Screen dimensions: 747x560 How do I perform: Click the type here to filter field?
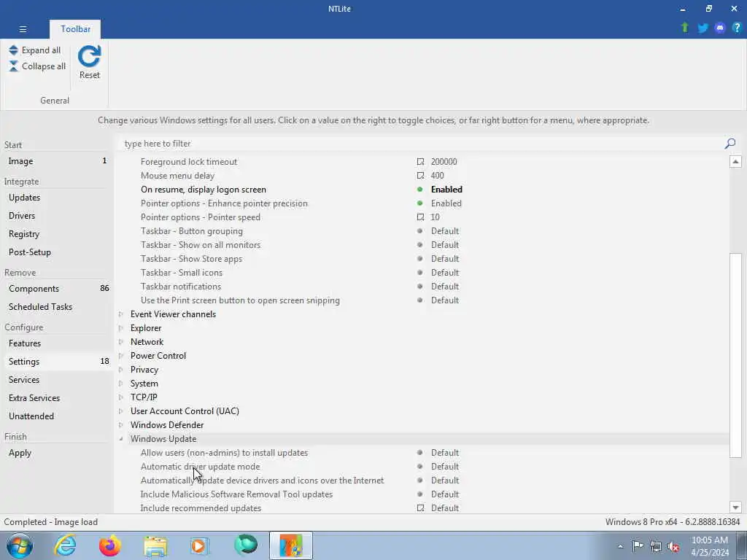pos(422,144)
